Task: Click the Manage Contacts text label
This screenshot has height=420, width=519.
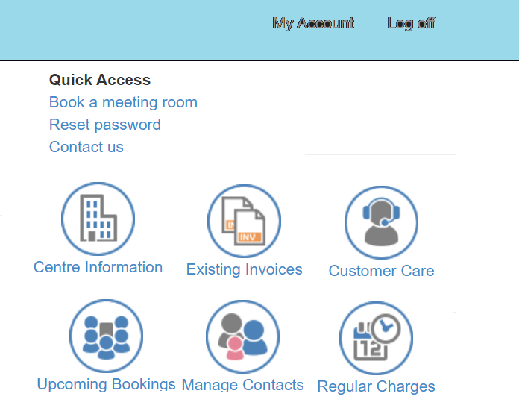Action: click(x=242, y=385)
